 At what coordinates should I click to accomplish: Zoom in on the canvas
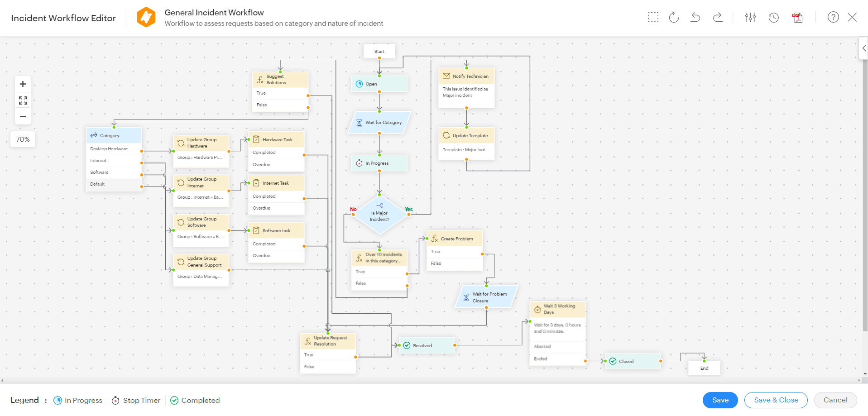coord(23,84)
